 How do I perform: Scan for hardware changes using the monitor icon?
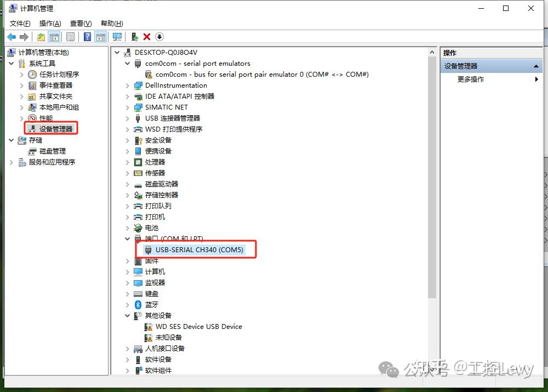click(117, 36)
